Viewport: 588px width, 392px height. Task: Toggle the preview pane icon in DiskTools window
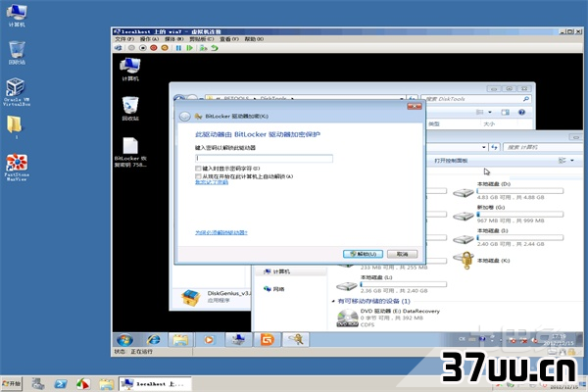point(505,112)
